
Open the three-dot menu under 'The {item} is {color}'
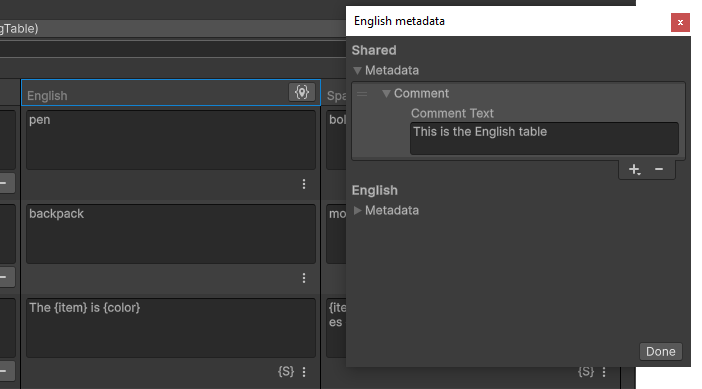pyautogui.click(x=304, y=372)
